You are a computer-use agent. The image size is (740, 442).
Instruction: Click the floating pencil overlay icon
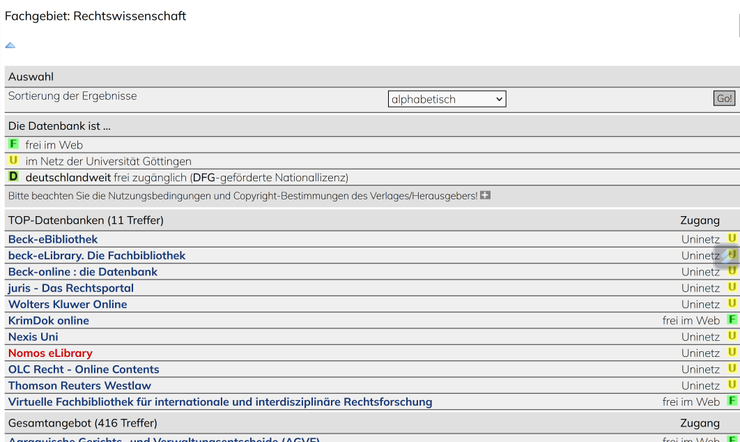tap(727, 256)
